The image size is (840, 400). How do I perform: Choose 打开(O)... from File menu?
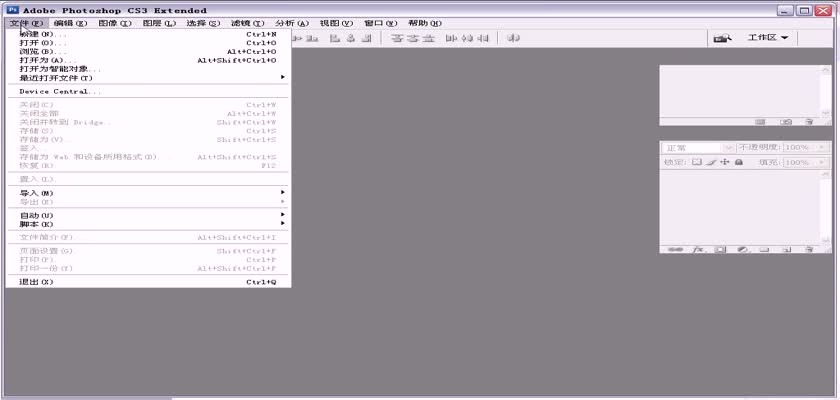pyautogui.click(x=148, y=43)
